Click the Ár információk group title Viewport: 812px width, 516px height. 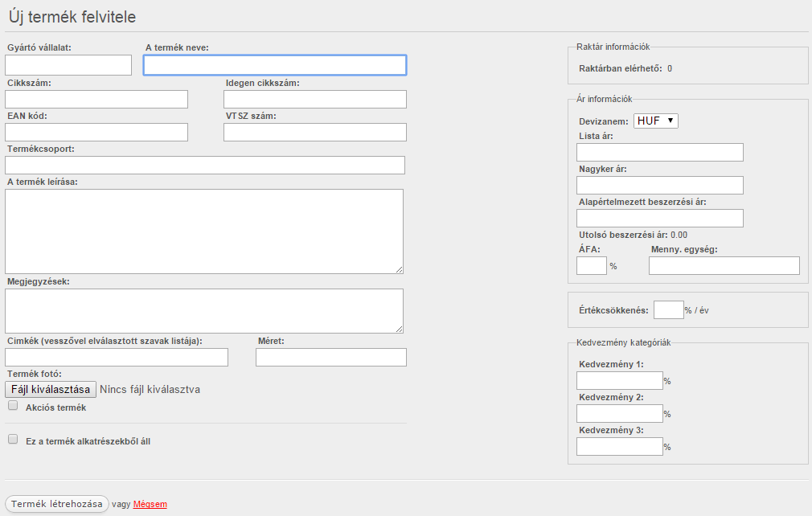click(605, 99)
